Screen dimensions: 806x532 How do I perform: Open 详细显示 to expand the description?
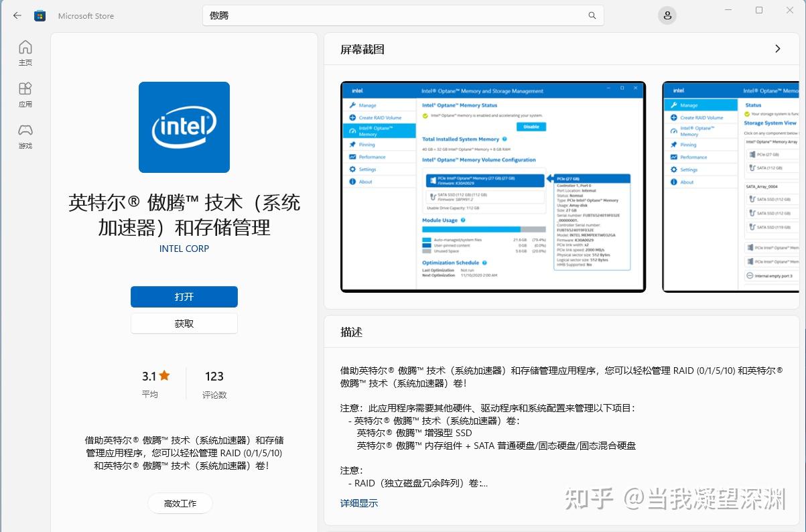pyautogui.click(x=358, y=503)
